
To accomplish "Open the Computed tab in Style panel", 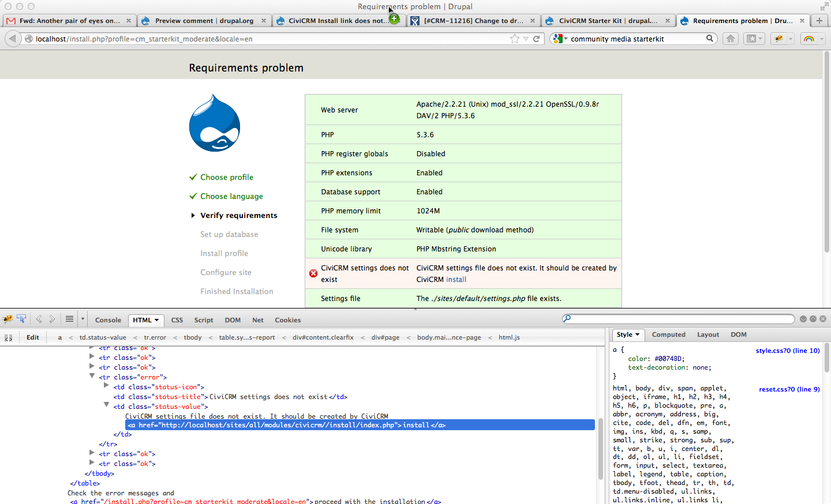I will (668, 334).
